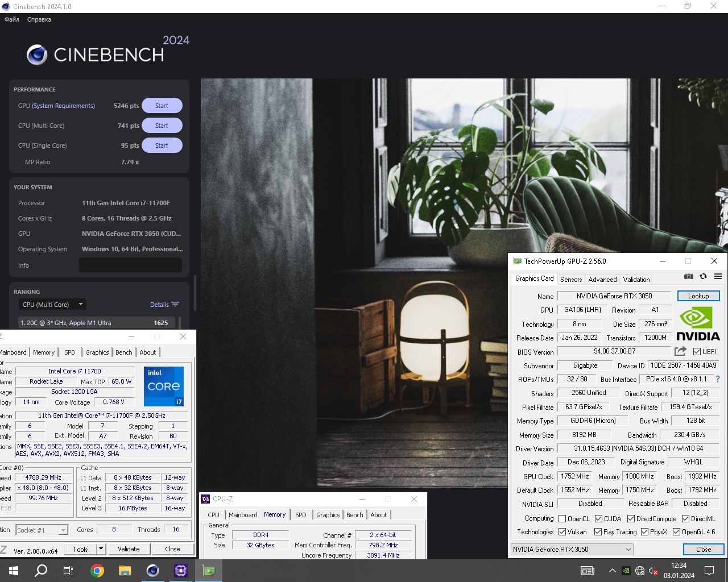Open the Windows Start menu
728x582 pixels.
(13, 571)
